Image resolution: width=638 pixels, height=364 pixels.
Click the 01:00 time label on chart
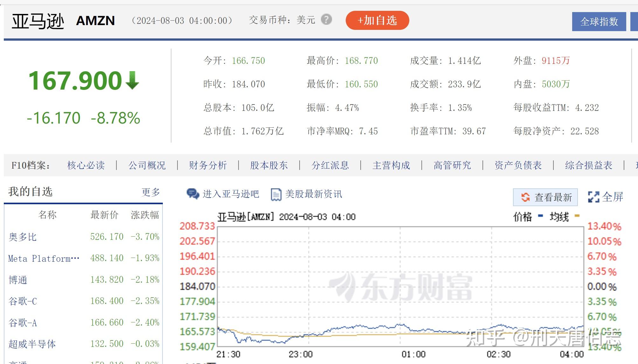413,354
